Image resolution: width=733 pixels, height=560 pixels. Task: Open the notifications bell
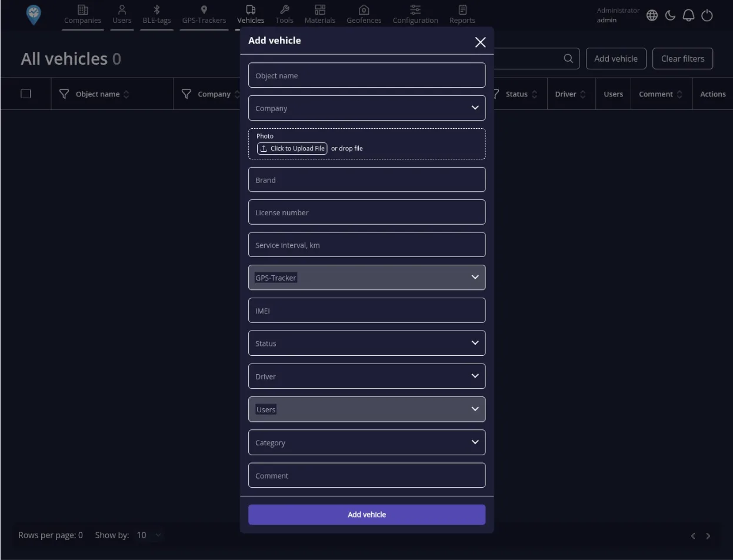[688, 15]
